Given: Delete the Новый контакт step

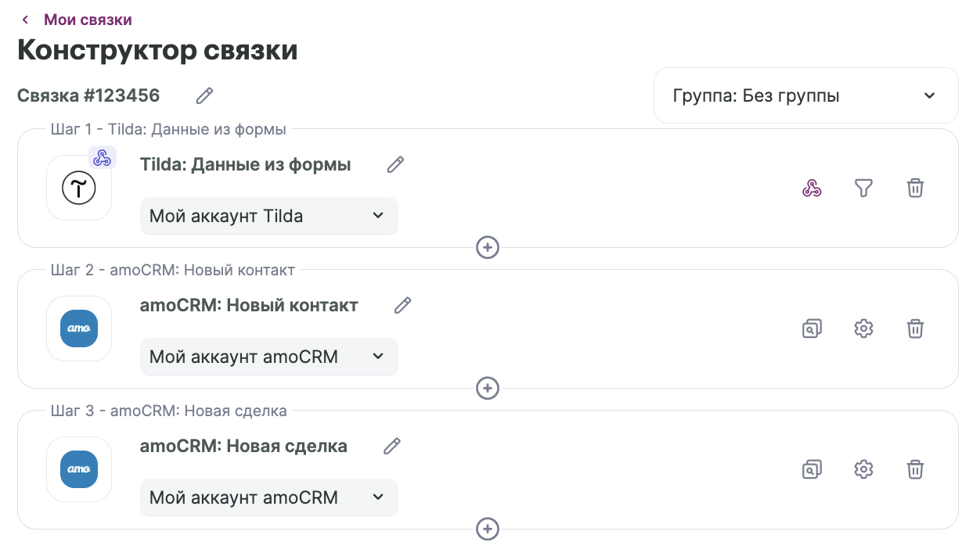Looking at the screenshot, I should (x=915, y=329).
